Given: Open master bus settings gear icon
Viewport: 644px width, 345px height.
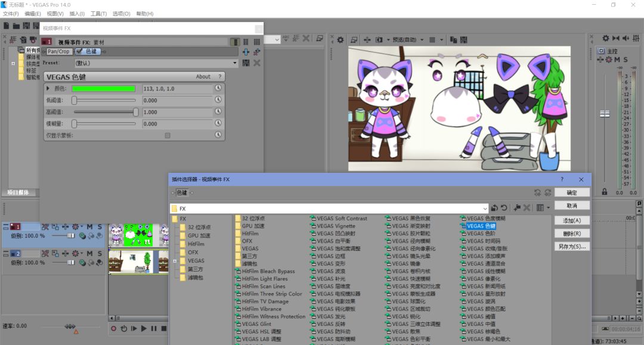Looking at the screenshot, I should 609,60.
